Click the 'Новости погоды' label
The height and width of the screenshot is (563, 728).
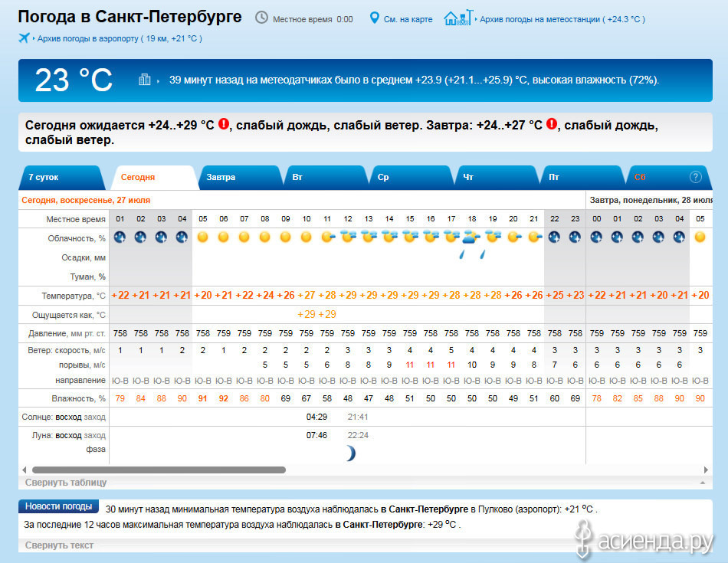(x=58, y=506)
